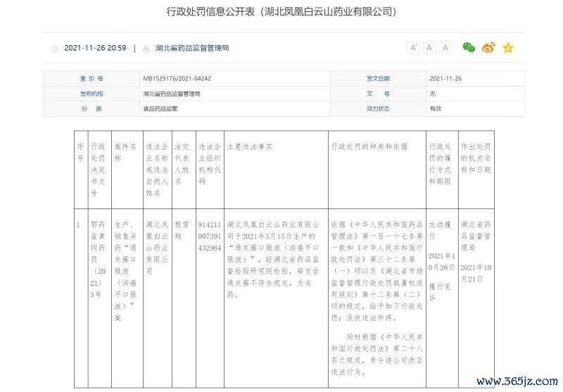The image size is (563, 392).
Task: Click the increase font size A+ icon
Action: point(413,47)
